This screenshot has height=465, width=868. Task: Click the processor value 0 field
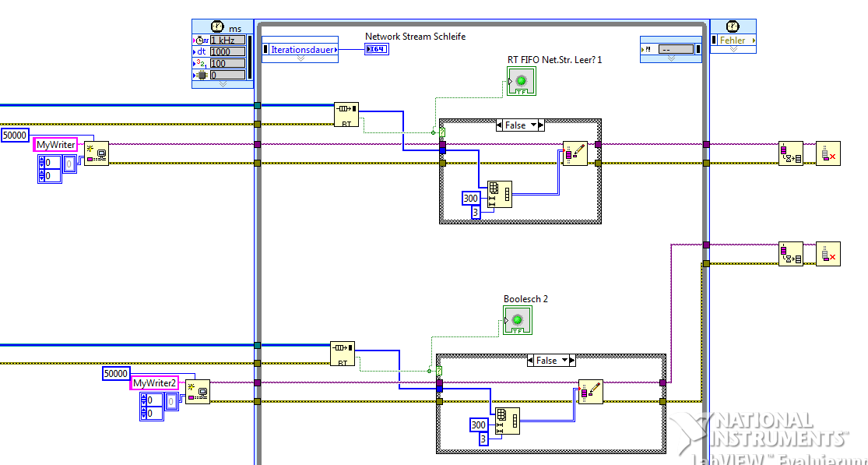227,75
